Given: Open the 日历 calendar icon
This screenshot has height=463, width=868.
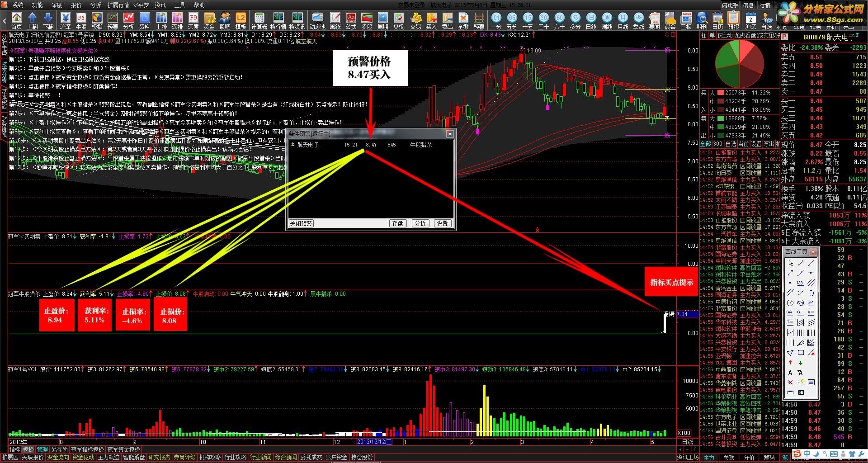Looking at the screenshot, I should pyautogui.click(x=718, y=20).
